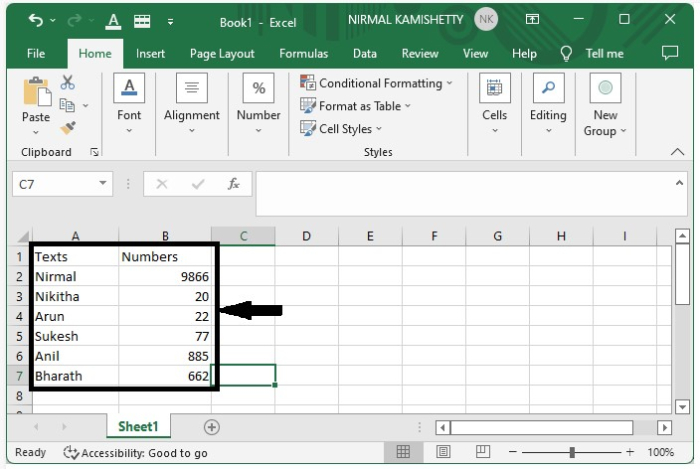Switch to the Insert ribbon tab
The width and height of the screenshot is (700, 469).
(x=151, y=54)
